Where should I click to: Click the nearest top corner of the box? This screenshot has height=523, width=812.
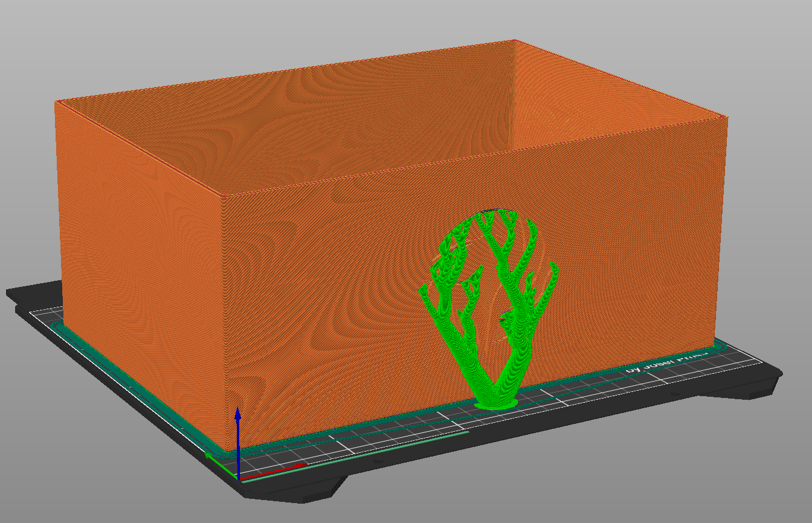(x=223, y=196)
